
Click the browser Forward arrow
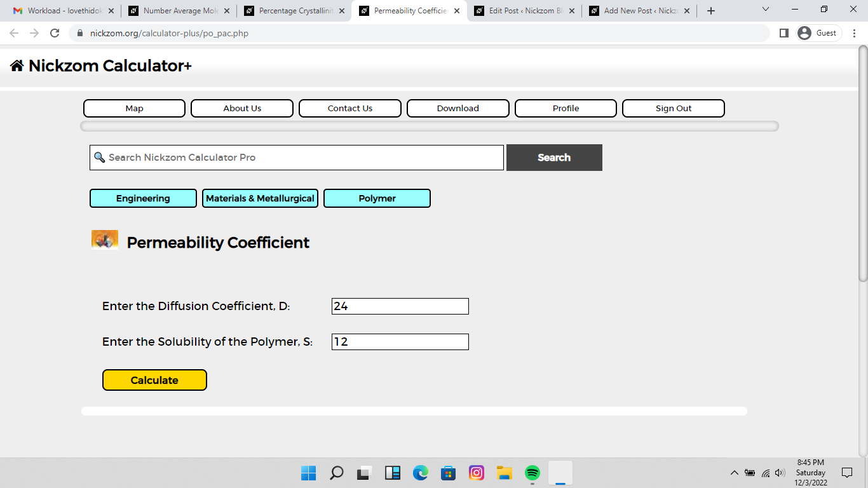34,33
